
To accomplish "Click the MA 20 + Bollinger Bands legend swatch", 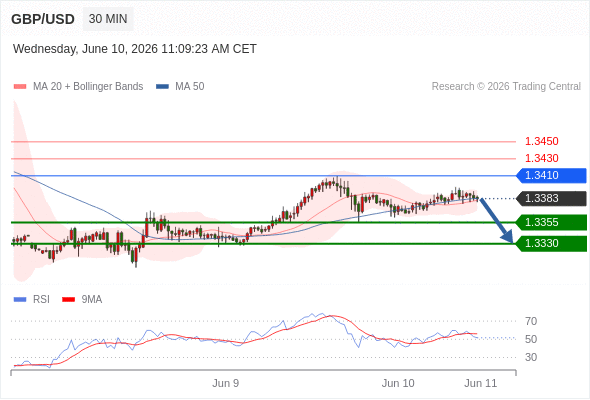I will pos(20,87).
